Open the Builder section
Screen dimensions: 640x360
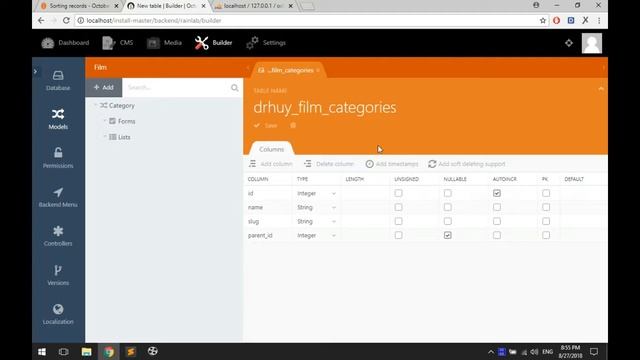click(x=213, y=43)
